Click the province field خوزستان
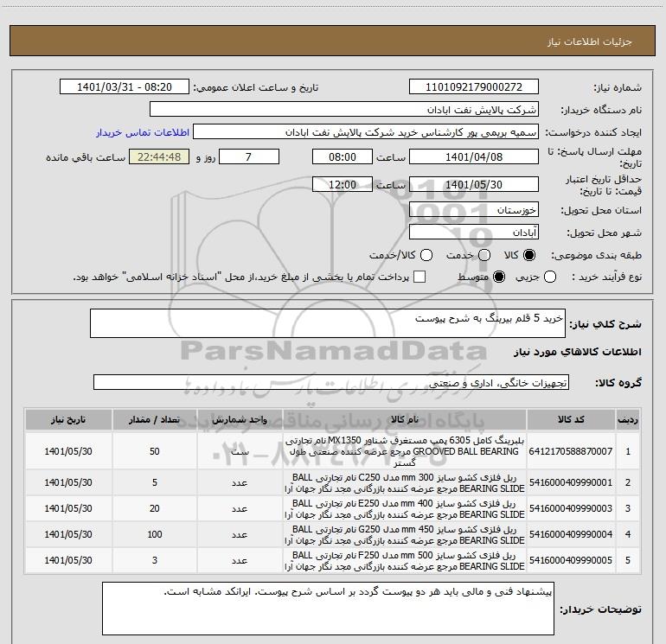This screenshot has height=644, width=666. coord(474,210)
